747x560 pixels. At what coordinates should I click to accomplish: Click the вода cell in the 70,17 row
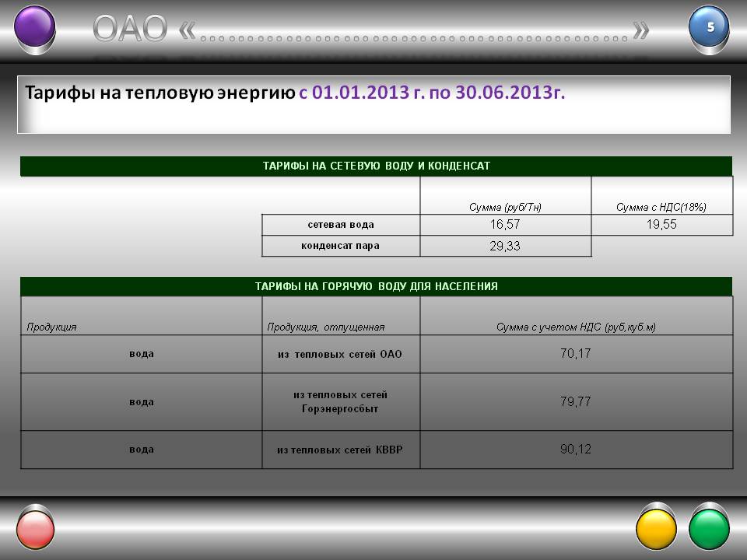click(142, 354)
